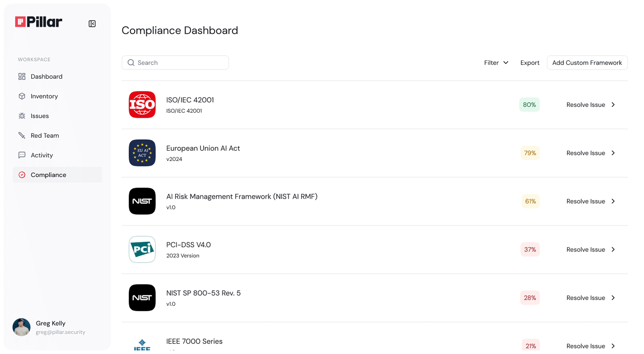Click the PCI-DSS framework logo
This screenshot has width=644, height=354.
click(x=142, y=249)
